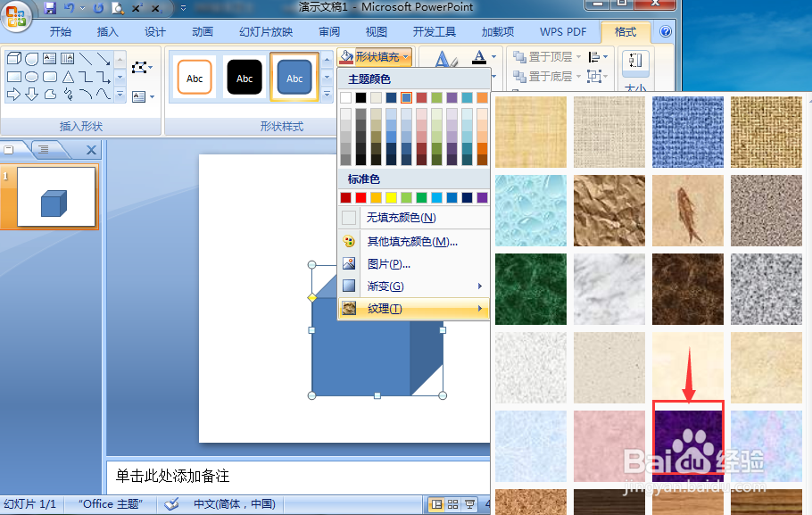
Task: Open the Align objects dropdown
Action: click(598, 56)
